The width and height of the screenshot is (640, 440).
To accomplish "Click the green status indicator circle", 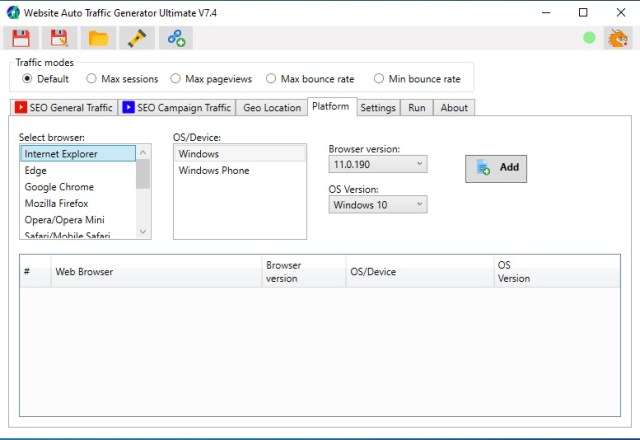I will click(x=589, y=38).
